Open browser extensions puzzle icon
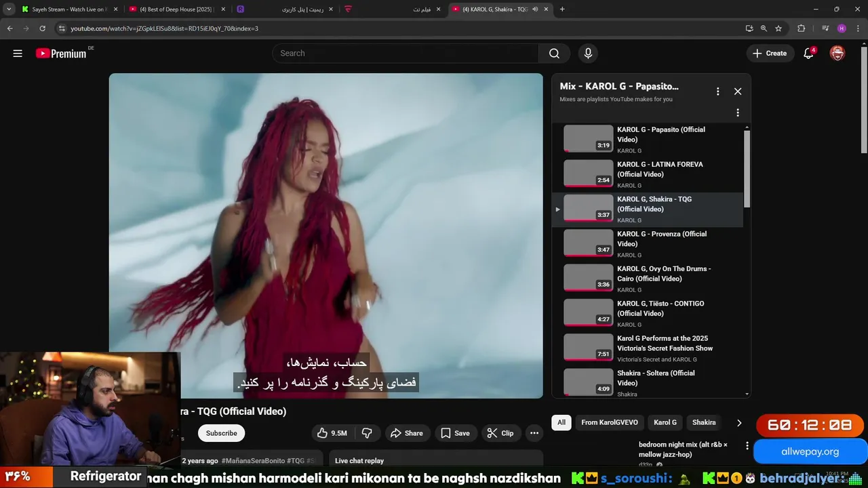Screen dimensions: 868x488 tap(802, 28)
